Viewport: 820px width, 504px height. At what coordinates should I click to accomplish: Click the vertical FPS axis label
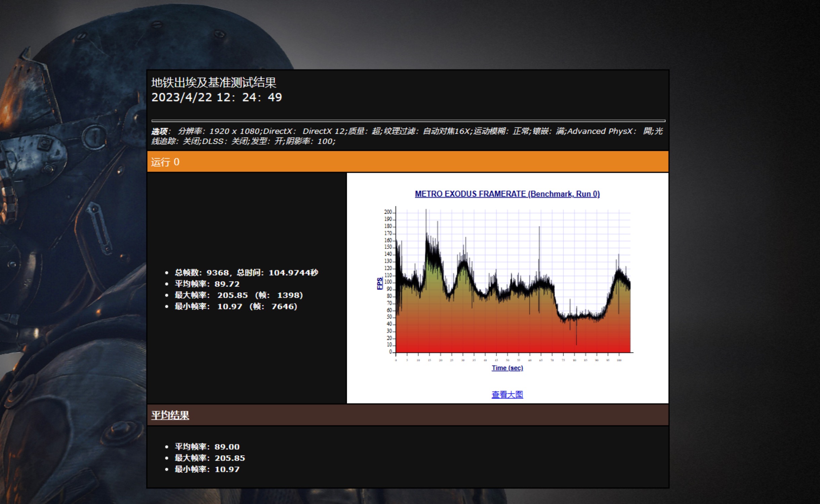tap(379, 283)
